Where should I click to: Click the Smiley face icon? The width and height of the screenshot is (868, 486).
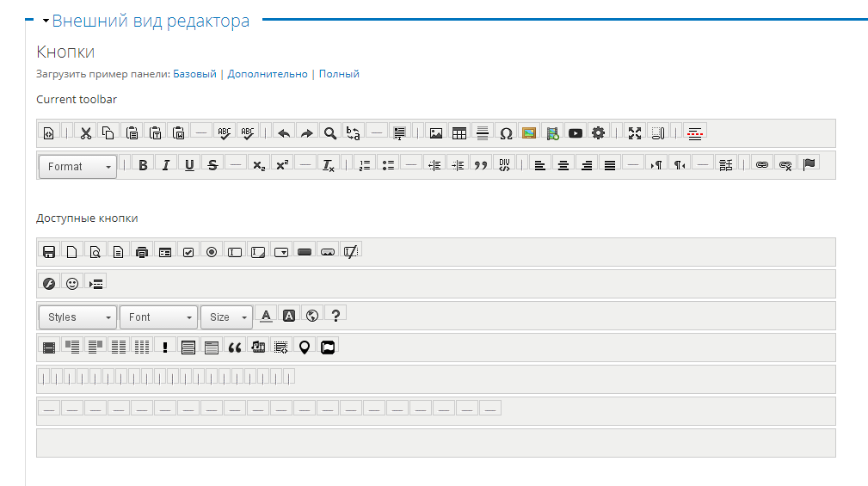click(72, 283)
